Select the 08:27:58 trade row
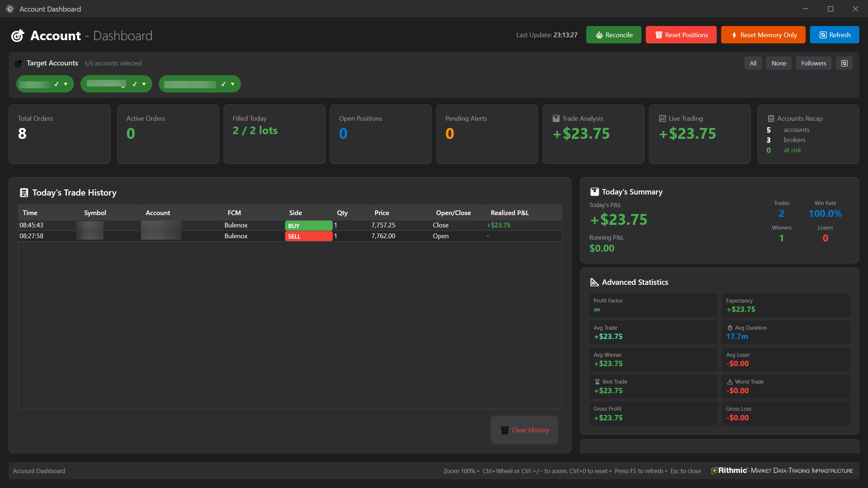868x488 pixels. click(290, 236)
